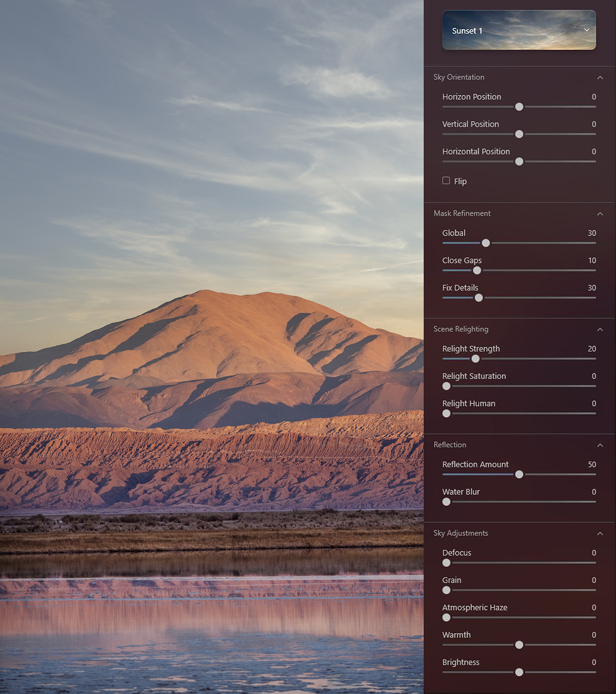Click the Horizon Position value 0

594,97
